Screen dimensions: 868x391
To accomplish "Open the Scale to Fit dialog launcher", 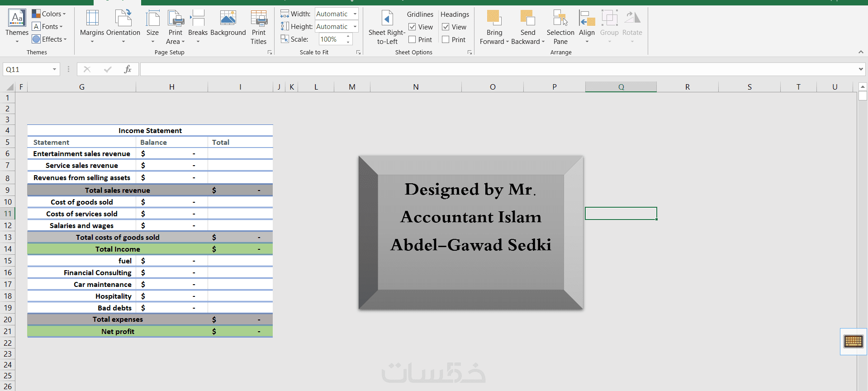I will [359, 52].
